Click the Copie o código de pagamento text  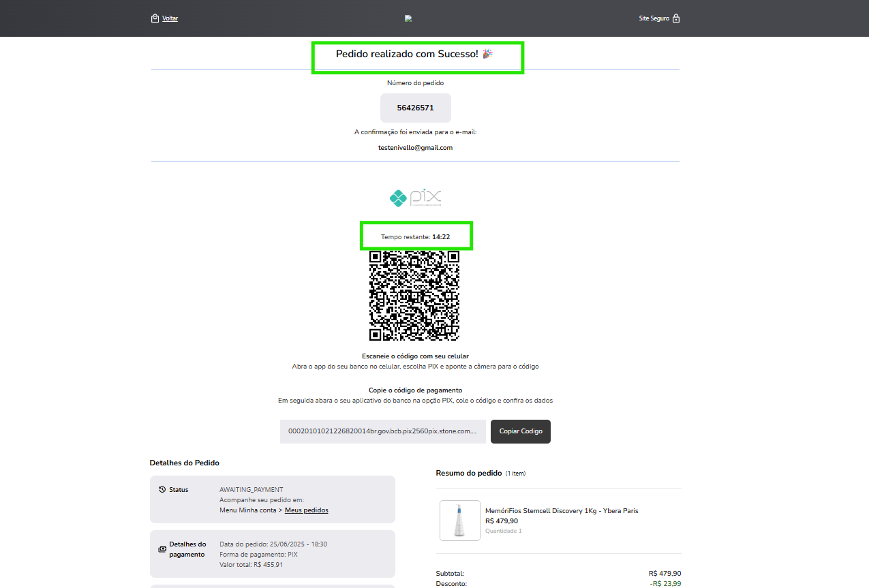[x=416, y=390]
